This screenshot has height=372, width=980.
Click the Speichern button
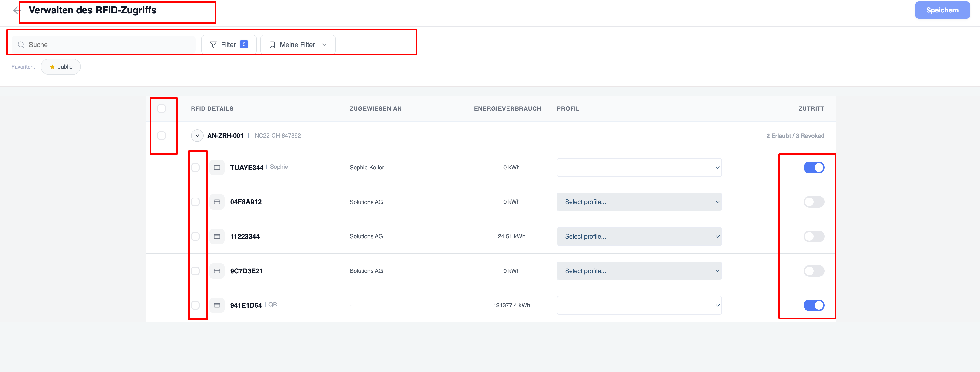942,10
